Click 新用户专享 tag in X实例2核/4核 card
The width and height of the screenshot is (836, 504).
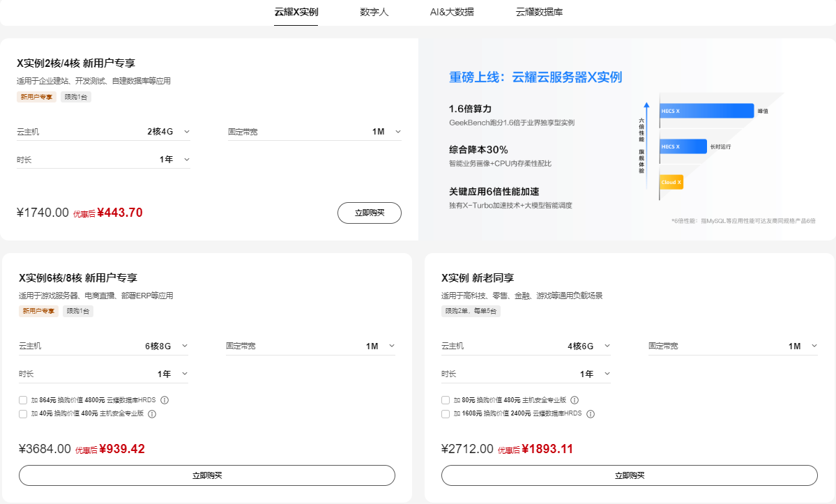[37, 97]
